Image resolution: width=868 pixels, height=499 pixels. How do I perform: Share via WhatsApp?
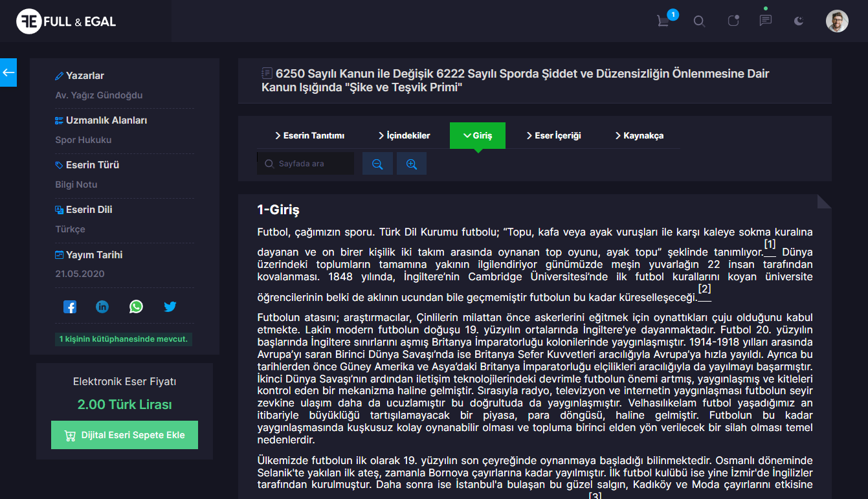click(x=136, y=307)
